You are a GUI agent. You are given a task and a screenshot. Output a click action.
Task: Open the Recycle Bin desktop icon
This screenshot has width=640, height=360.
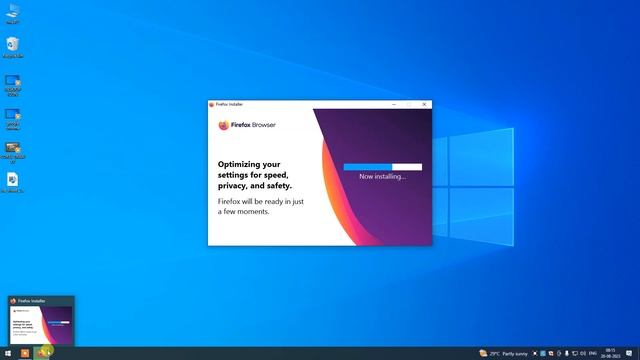coord(13,47)
